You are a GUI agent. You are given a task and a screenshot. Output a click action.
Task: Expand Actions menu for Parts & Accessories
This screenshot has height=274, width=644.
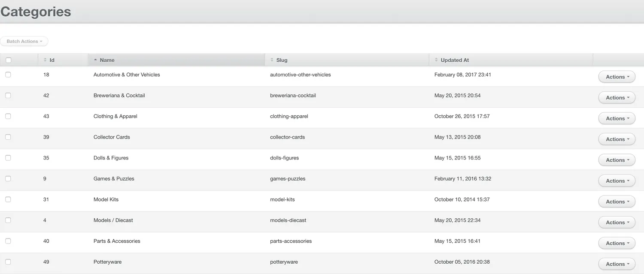click(617, 243)
